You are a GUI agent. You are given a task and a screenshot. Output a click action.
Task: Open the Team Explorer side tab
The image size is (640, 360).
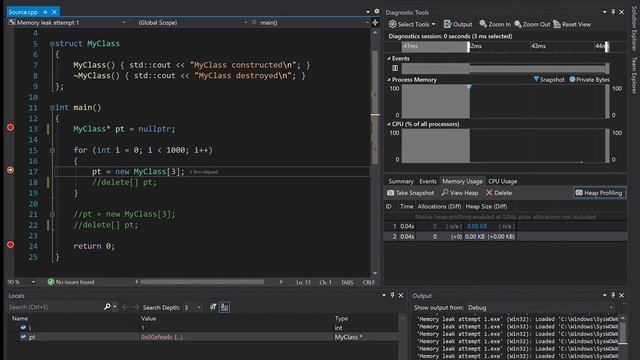[634, 75]
